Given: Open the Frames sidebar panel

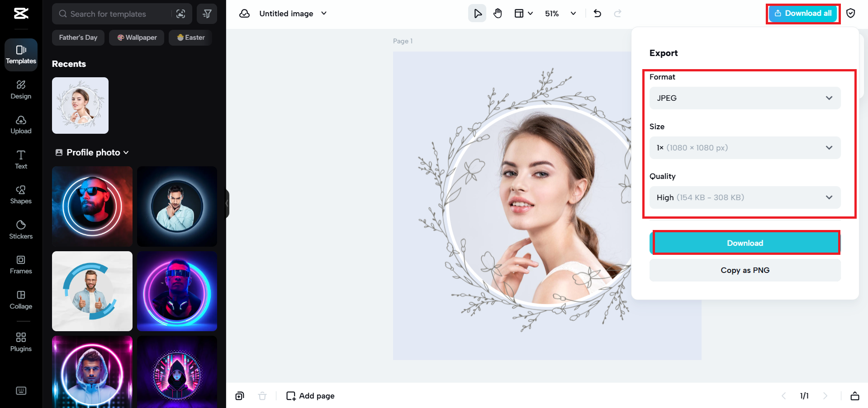Looking at the screenshot, I should (x=21, y=265).
